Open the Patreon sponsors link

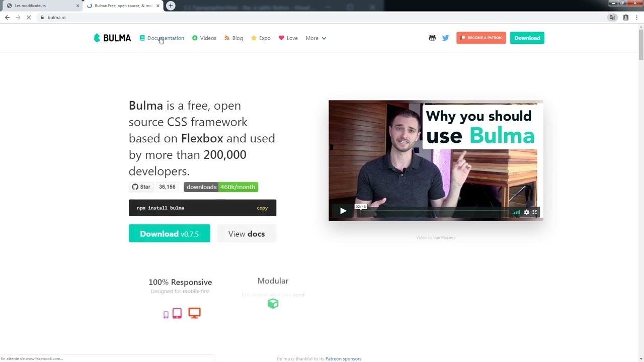pos(343,359)
